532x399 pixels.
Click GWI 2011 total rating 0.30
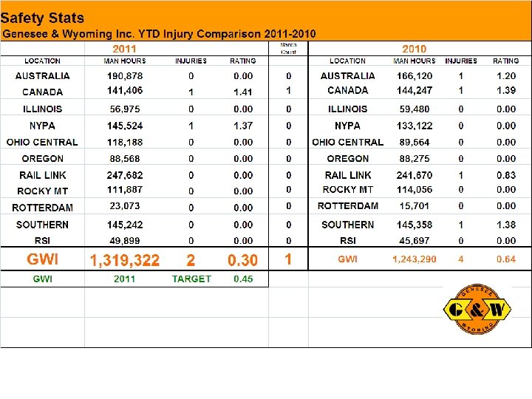point(242,260)
